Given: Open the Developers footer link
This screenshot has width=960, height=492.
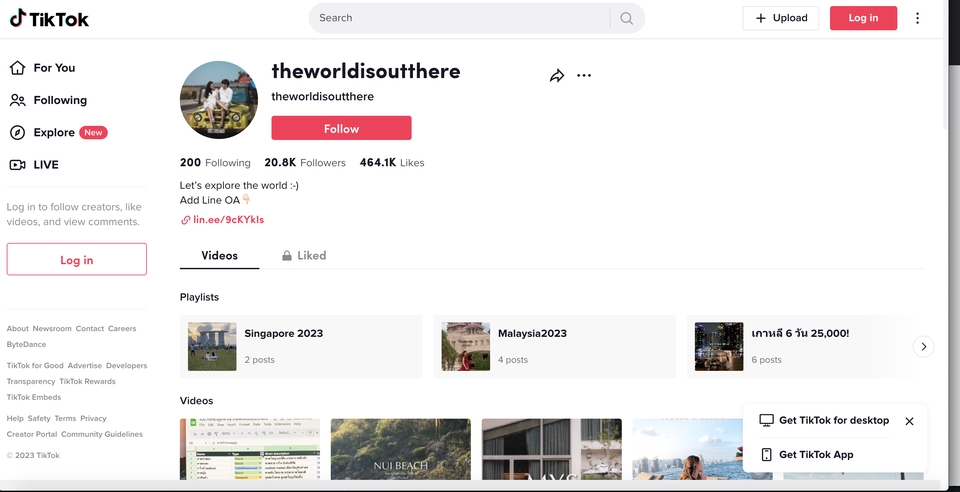Looking at the screenshot, I should 127,366.
